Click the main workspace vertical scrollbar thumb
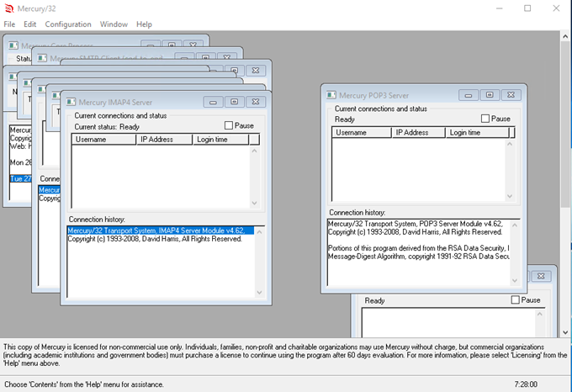 tap(565, 124)
